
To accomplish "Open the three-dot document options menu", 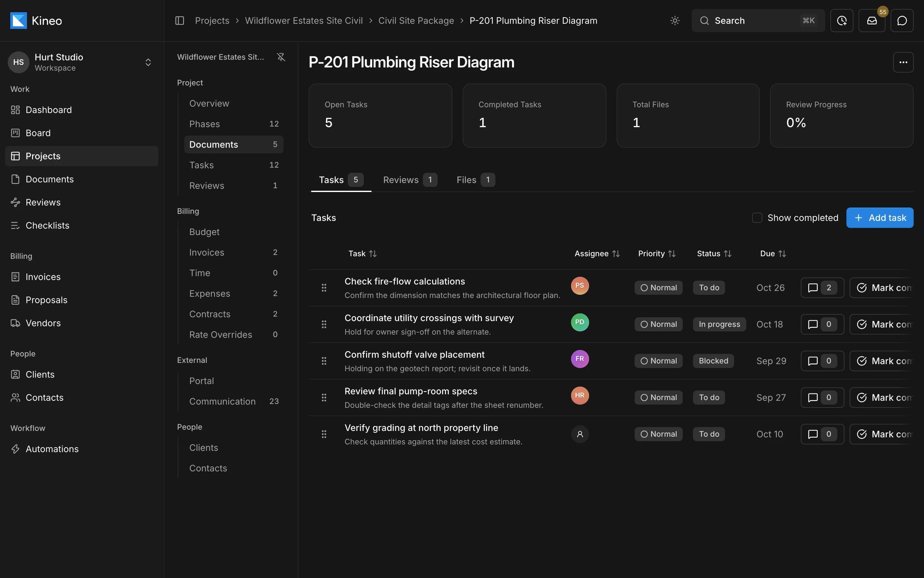I will click(x=903, y=62).
